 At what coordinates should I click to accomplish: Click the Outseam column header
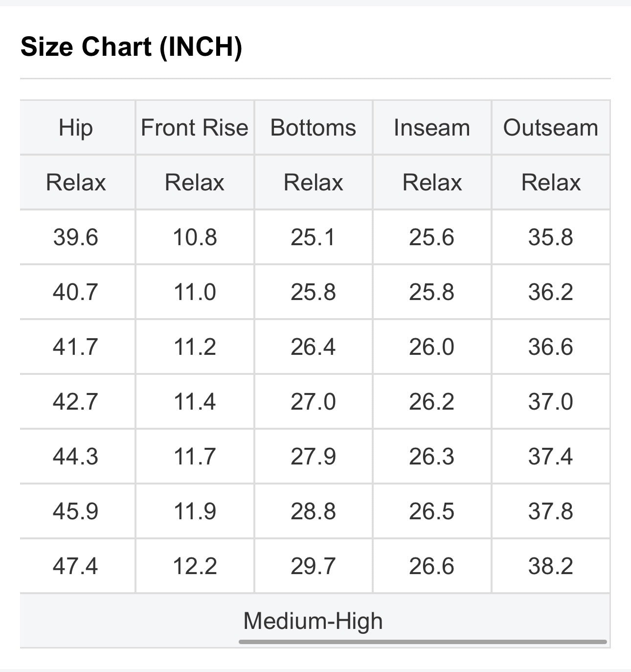click(x=551, y=128)
